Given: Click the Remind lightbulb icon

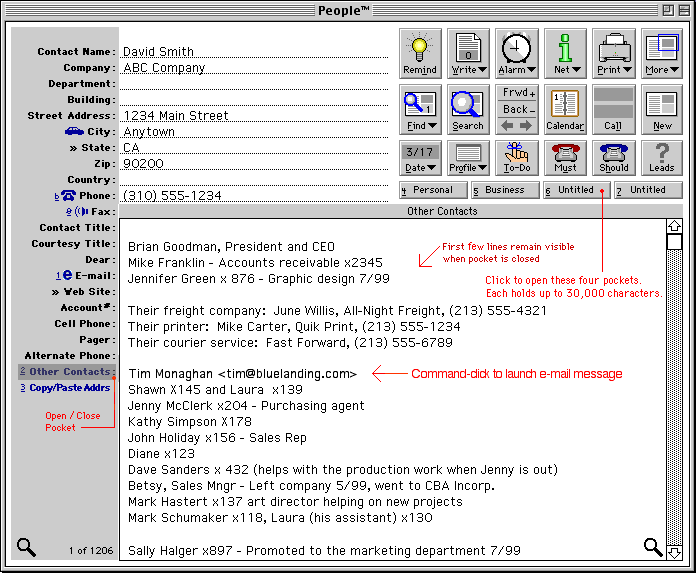Looking at the screenshot, I should pyautogui.click(x=420, y=53).
